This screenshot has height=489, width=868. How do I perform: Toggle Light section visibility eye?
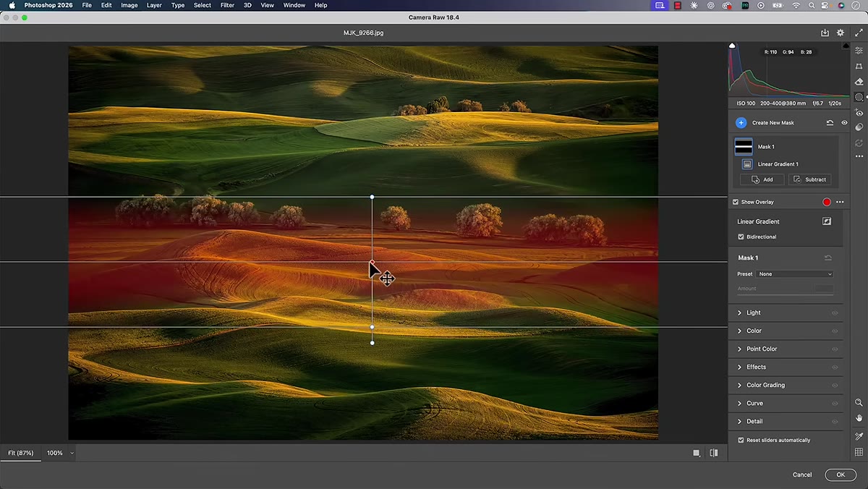click(x=835, y=312)
